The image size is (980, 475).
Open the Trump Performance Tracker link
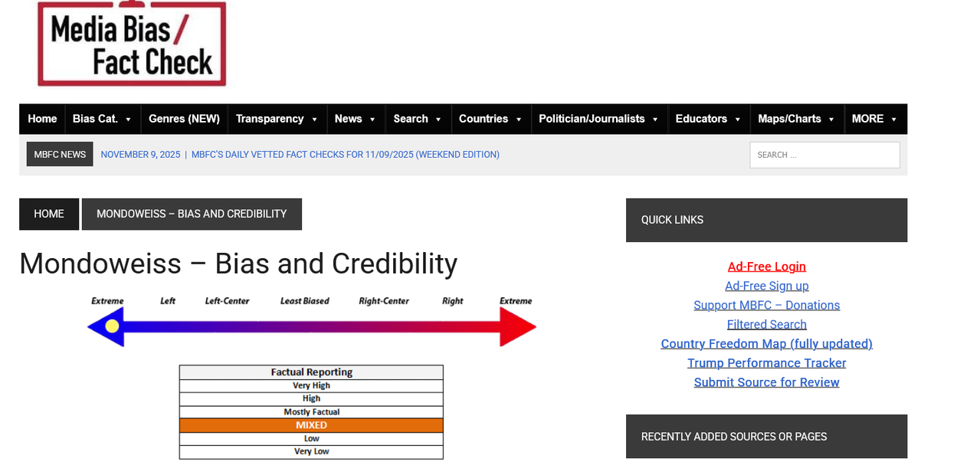[x=767, y=363]
